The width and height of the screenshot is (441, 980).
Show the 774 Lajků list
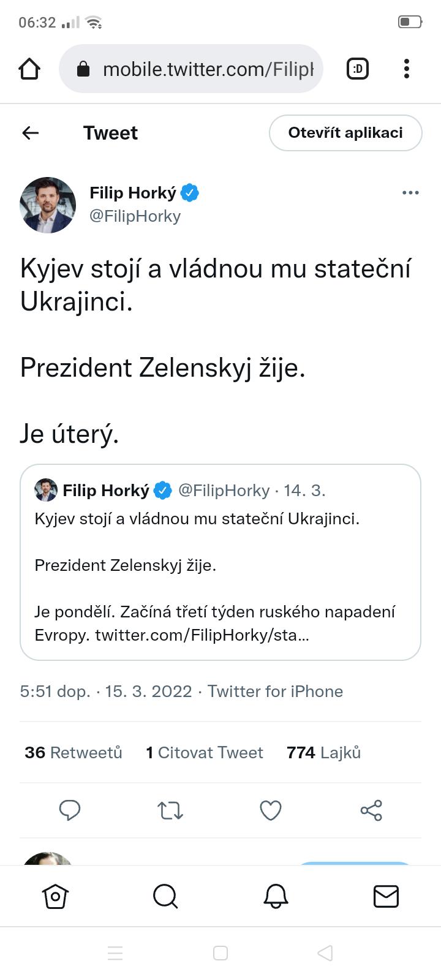tap(323, 753)
